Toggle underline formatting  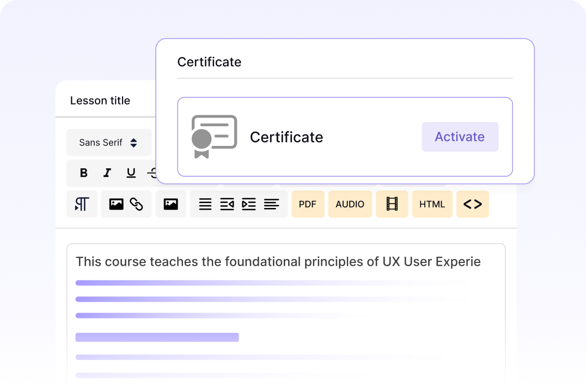pyautogui.click(x=131, y=173)
